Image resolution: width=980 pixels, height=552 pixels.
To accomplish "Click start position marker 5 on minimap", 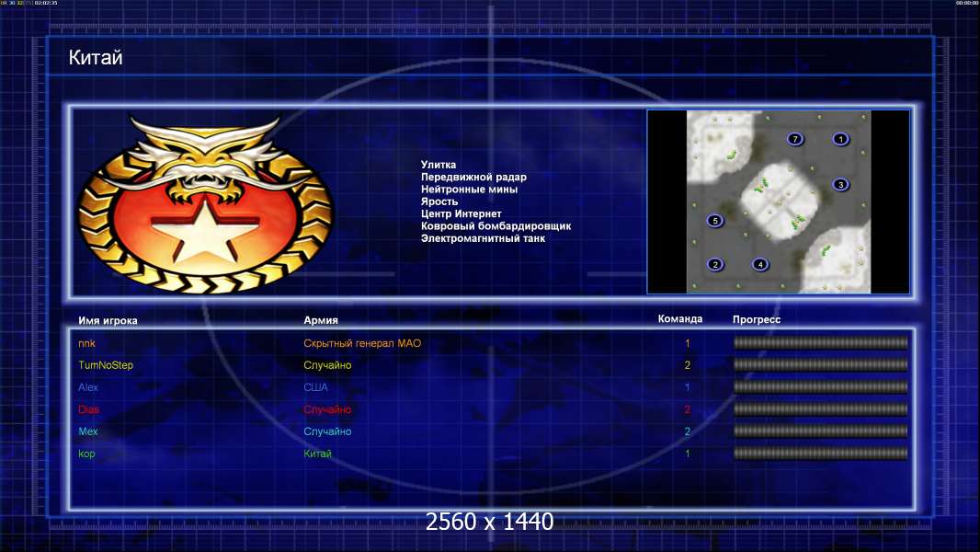I will pyautogui.click(x=715, y=221).
